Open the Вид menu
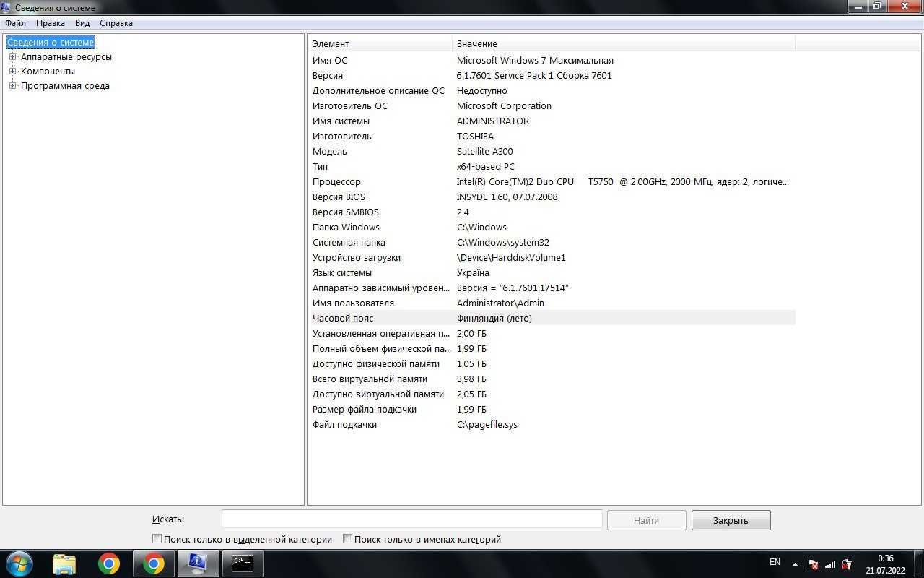The height and width of the screenshot is (578, 924). 82,23
